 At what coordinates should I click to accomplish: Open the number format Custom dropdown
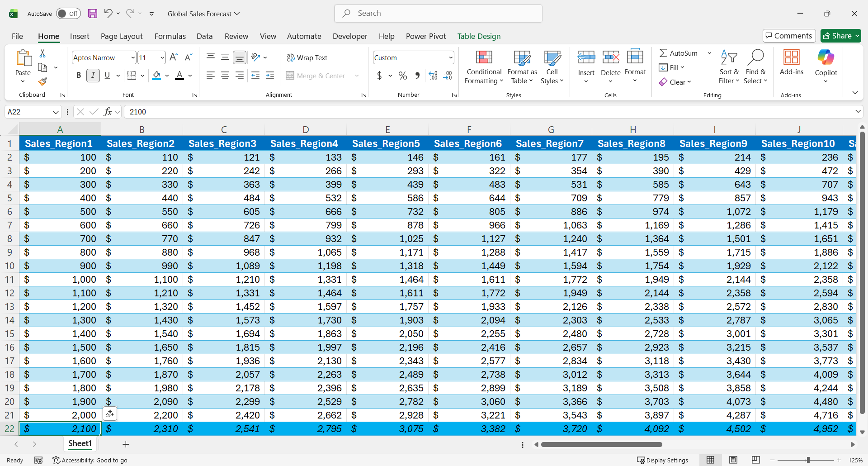point(450,58)
